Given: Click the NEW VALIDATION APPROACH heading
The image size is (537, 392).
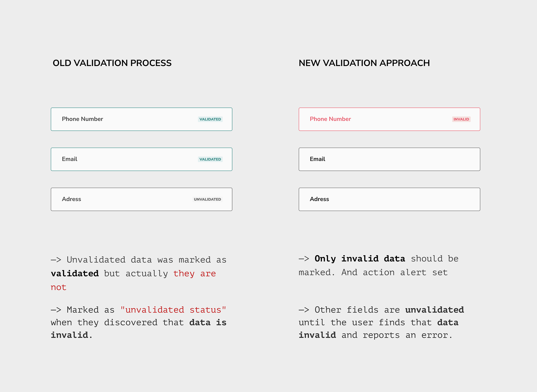Looking at the screenshot, I should (364, 63).
